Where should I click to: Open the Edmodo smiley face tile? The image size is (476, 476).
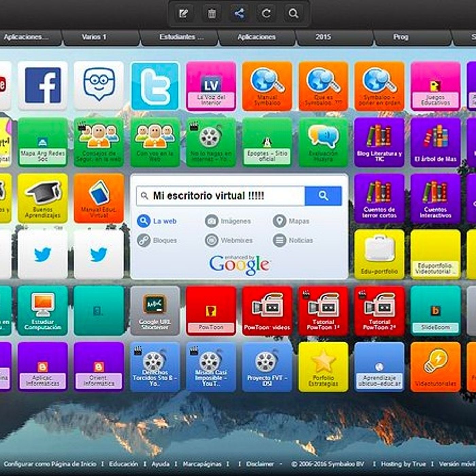point(99,86)
